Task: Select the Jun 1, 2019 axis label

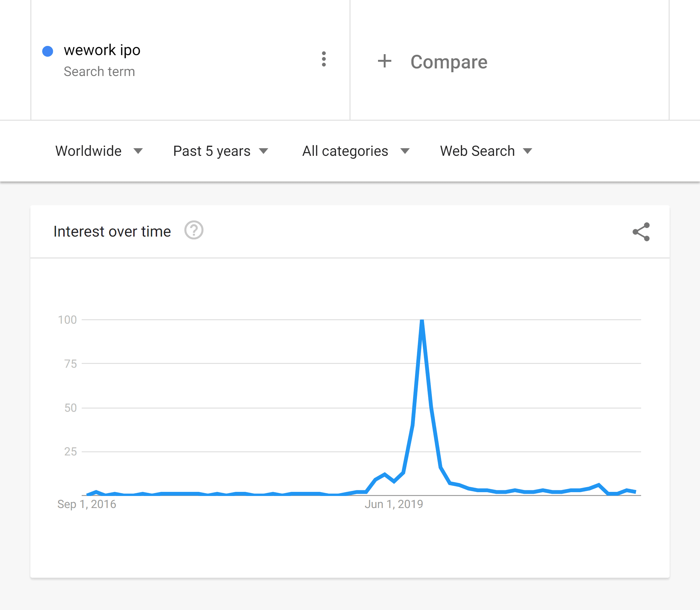Action: 394,504
